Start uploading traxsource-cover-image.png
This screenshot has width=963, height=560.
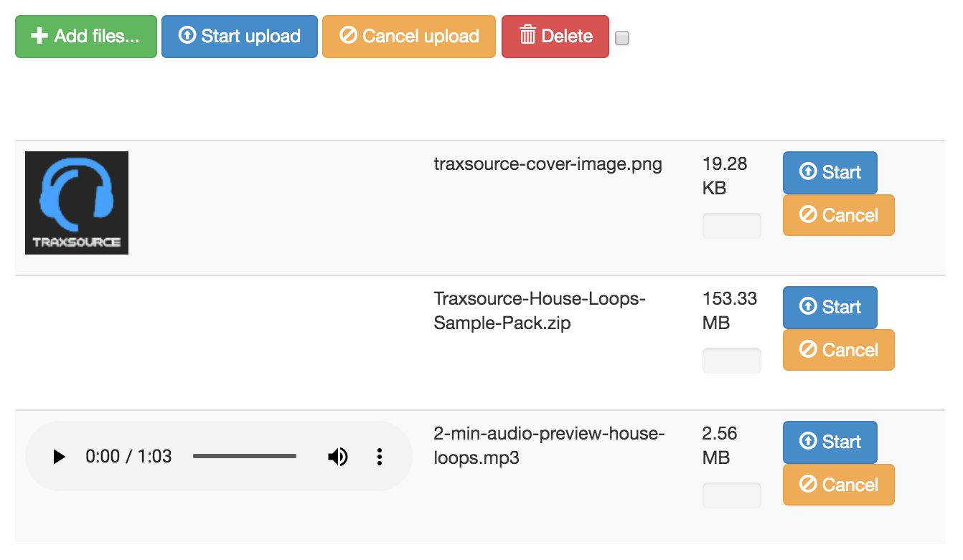click(830, 173)
